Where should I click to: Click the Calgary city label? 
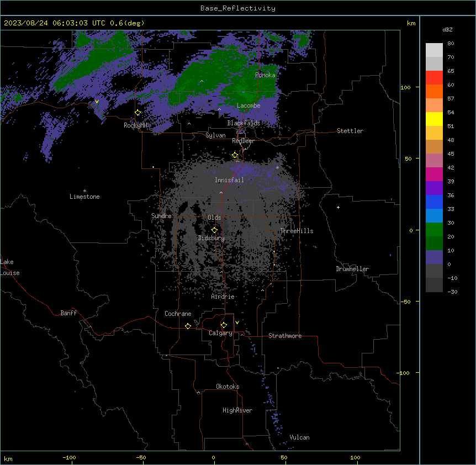220,333
